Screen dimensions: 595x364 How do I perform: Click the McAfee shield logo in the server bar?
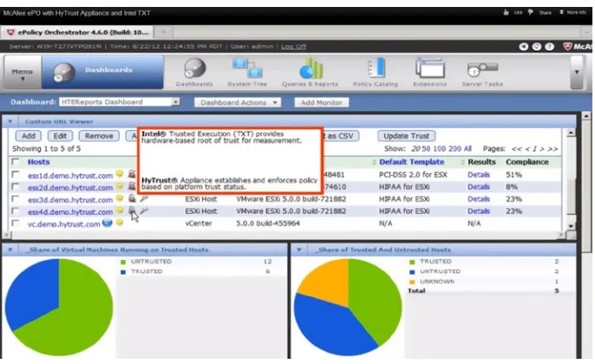point(567,47)
